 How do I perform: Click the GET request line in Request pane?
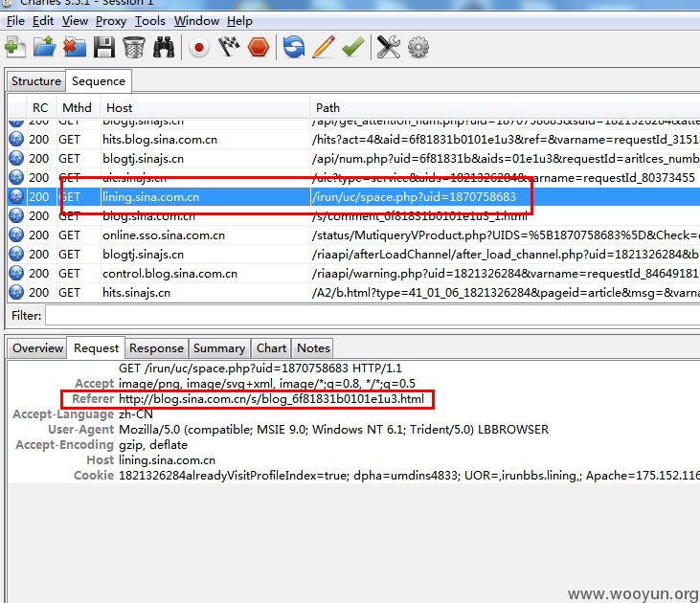pyautogui.click(x=260, y=368)
